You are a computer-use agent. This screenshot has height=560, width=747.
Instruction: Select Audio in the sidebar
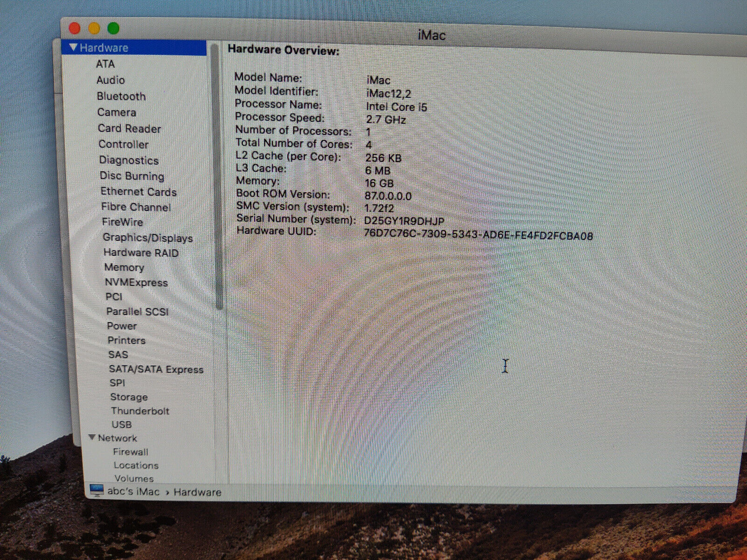click(111, 80)
